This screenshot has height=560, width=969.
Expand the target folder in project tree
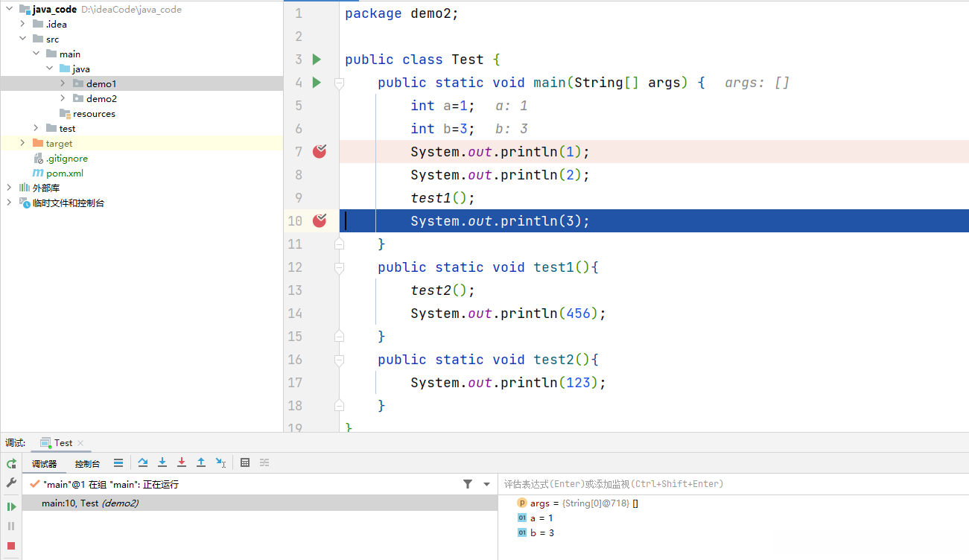click(x=22, y=143)
